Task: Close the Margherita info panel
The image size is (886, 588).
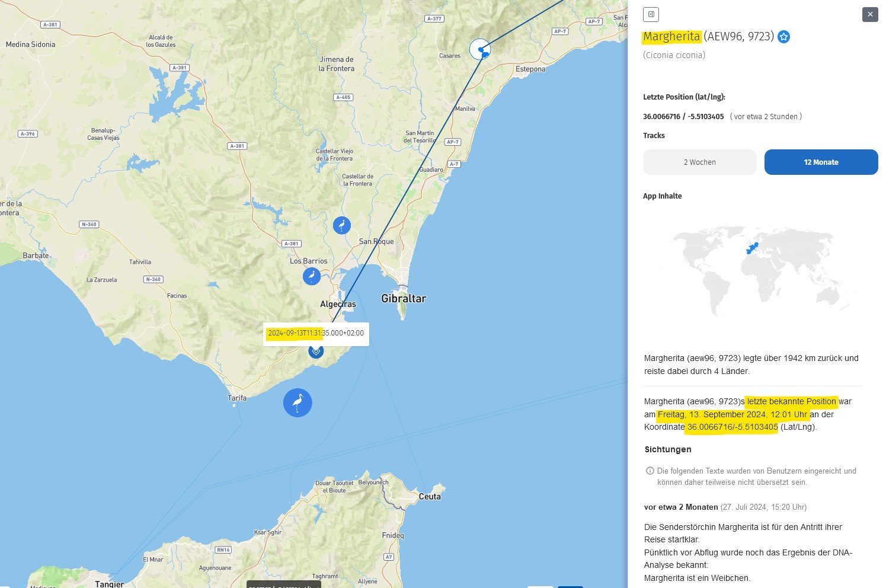Action: [x=869, y=14]
